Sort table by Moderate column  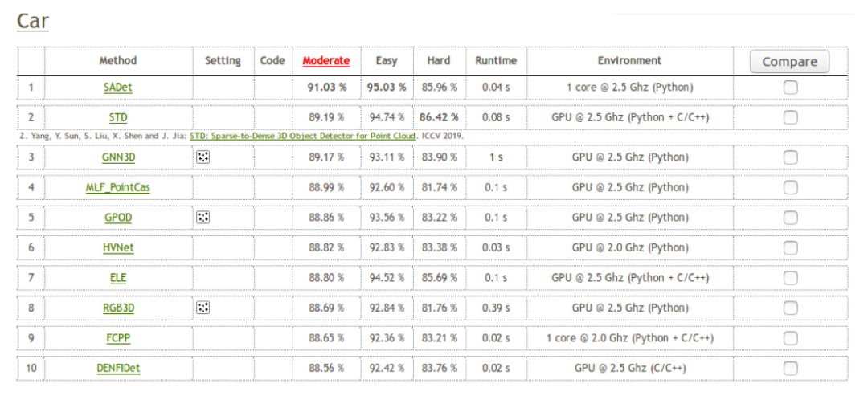coord(326,61)
